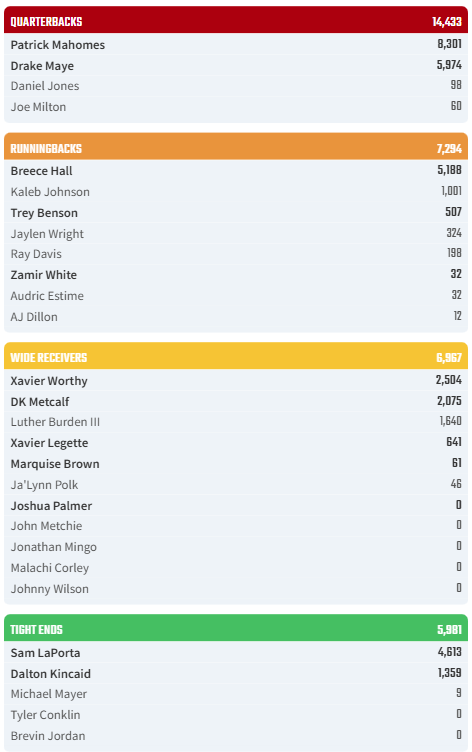This screenshot has height=752, width=472.
Task: Open the Breece Hall player entry
Action: click(x=41, y=171)
